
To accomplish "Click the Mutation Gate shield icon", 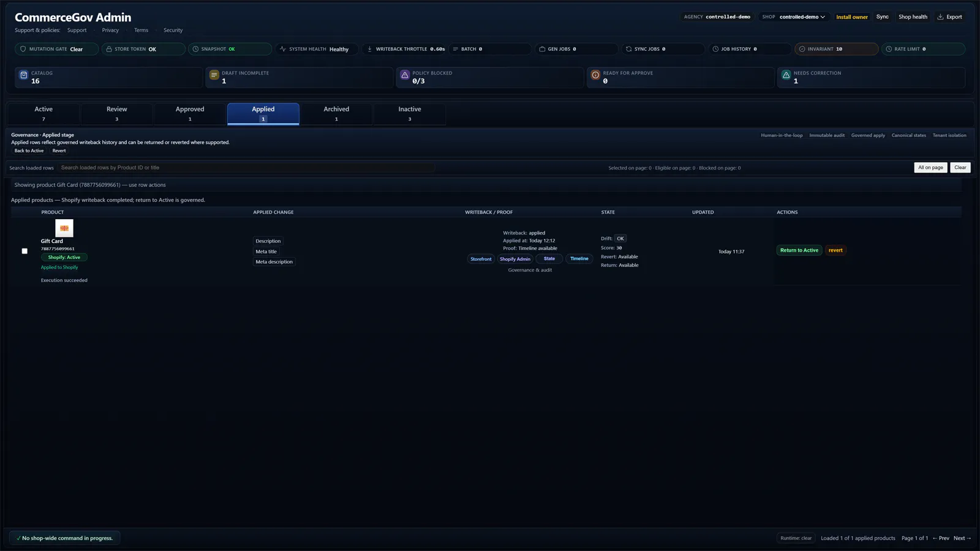I will click(23, 49).
